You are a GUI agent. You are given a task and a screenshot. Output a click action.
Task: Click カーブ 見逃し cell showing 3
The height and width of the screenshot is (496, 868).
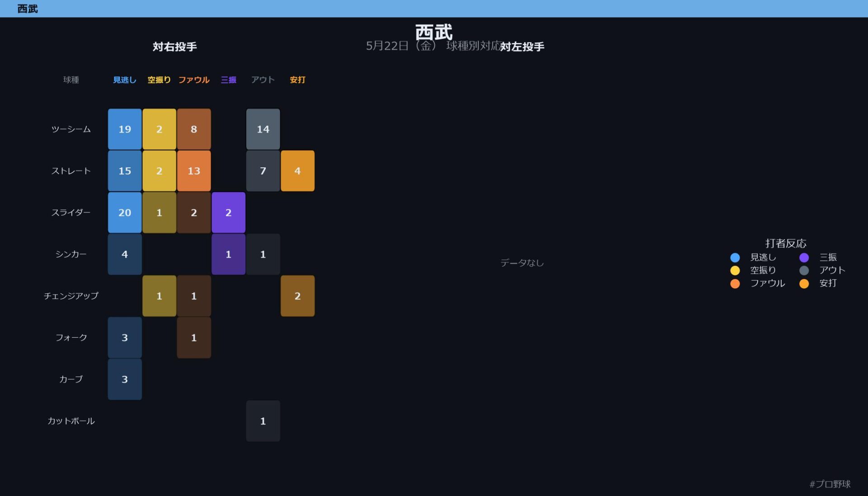pos(125,379)
